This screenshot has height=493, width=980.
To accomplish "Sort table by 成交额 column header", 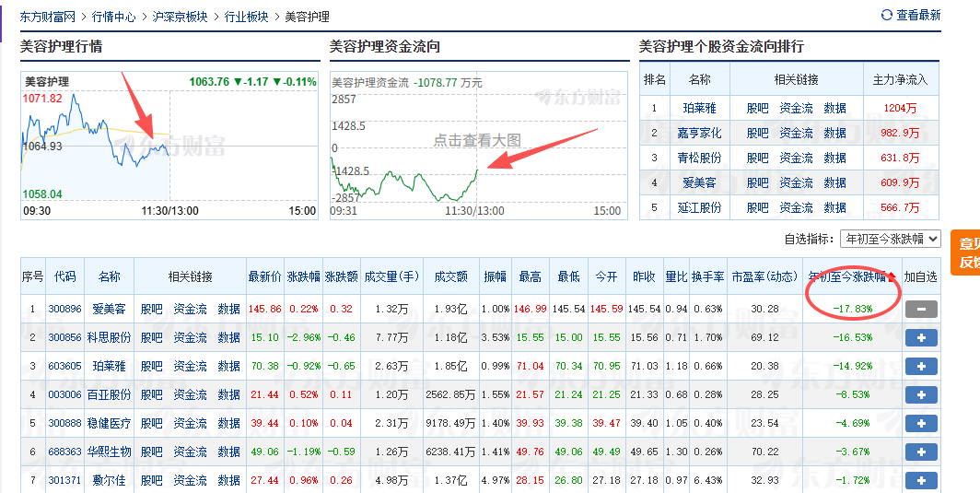I will (450, 276).
